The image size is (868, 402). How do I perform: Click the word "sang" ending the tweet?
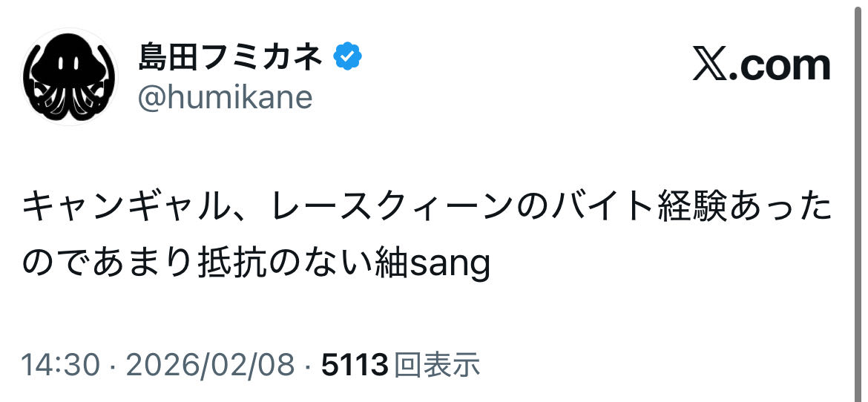pyautogui.click(x=450, y=265)
